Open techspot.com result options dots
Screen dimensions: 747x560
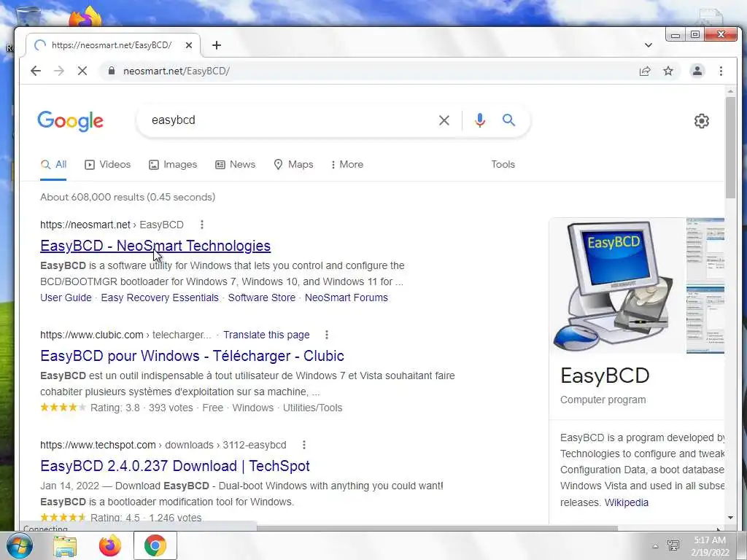[304, 445]
